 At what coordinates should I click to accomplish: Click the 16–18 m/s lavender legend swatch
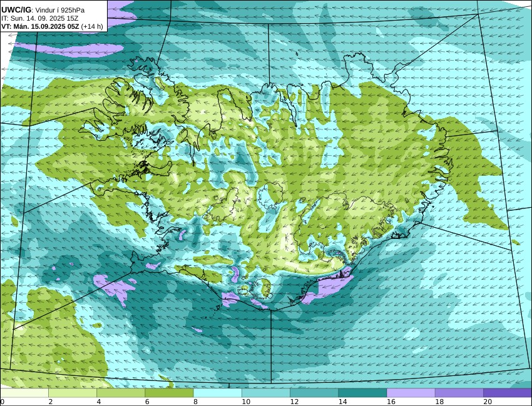tap(411, 393)
